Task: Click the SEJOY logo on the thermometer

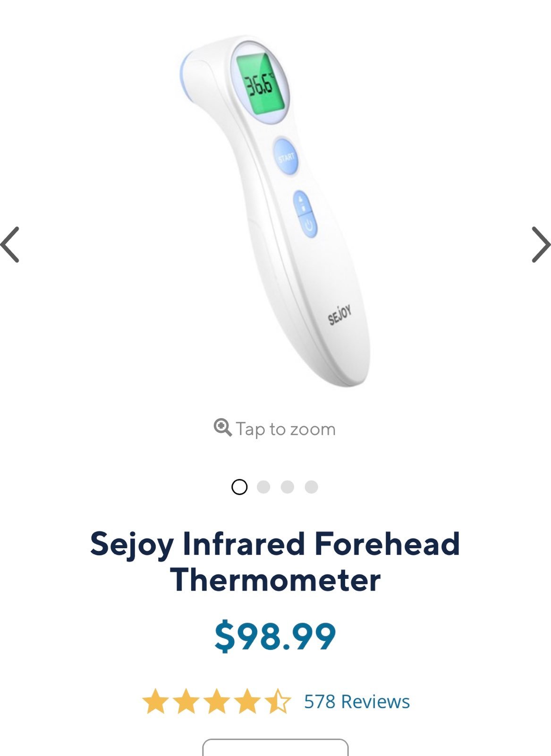Action: pyautogui.click(x=340, y=315)
